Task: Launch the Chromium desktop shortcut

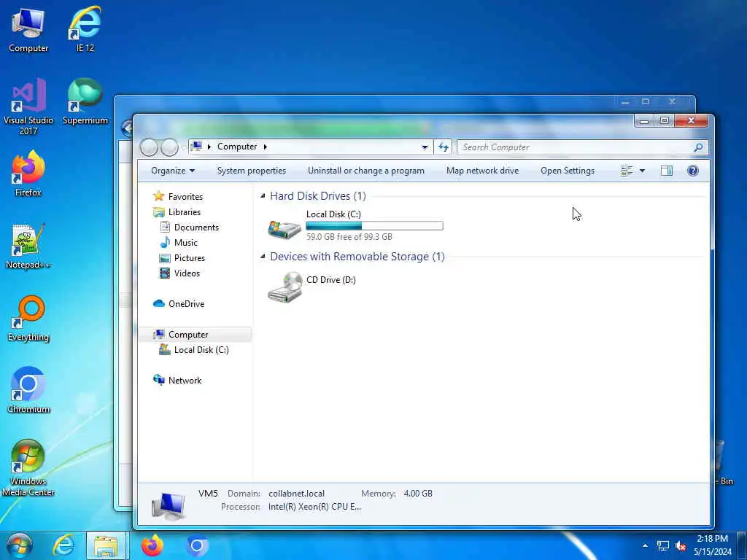Action: [x=28, y=391]
